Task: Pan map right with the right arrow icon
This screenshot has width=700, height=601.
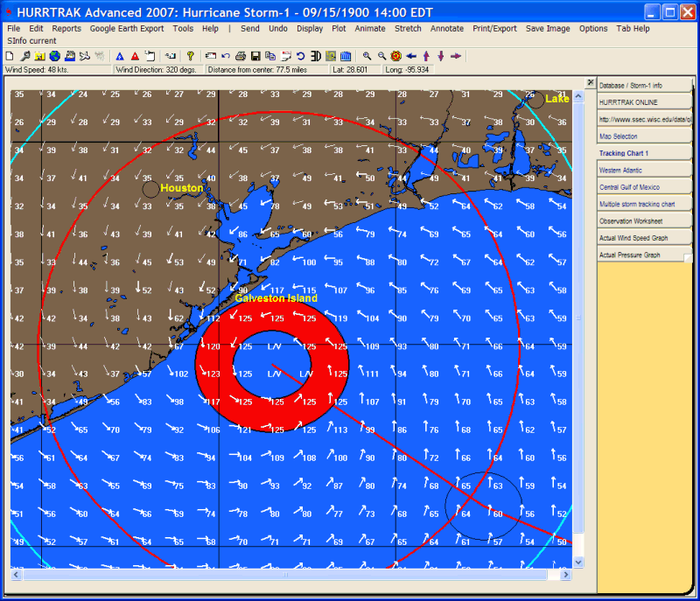Action: coord(456,55)
